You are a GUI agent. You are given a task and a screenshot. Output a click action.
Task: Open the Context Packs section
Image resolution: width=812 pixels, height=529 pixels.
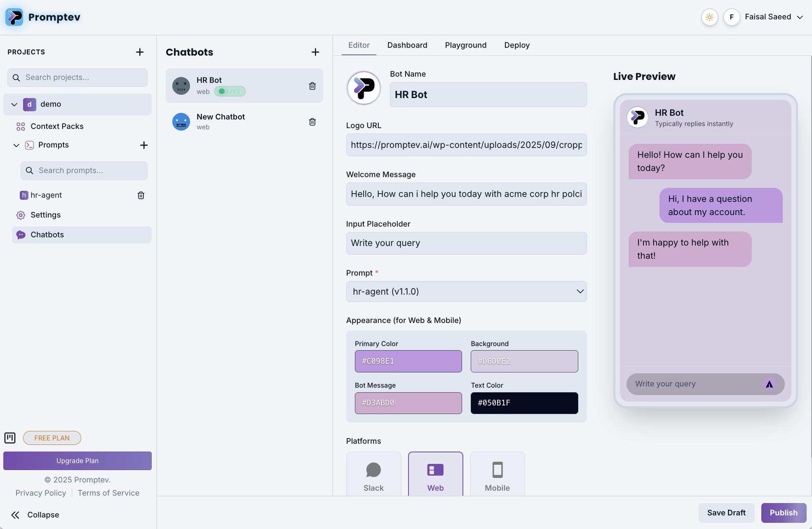[57, 126]
